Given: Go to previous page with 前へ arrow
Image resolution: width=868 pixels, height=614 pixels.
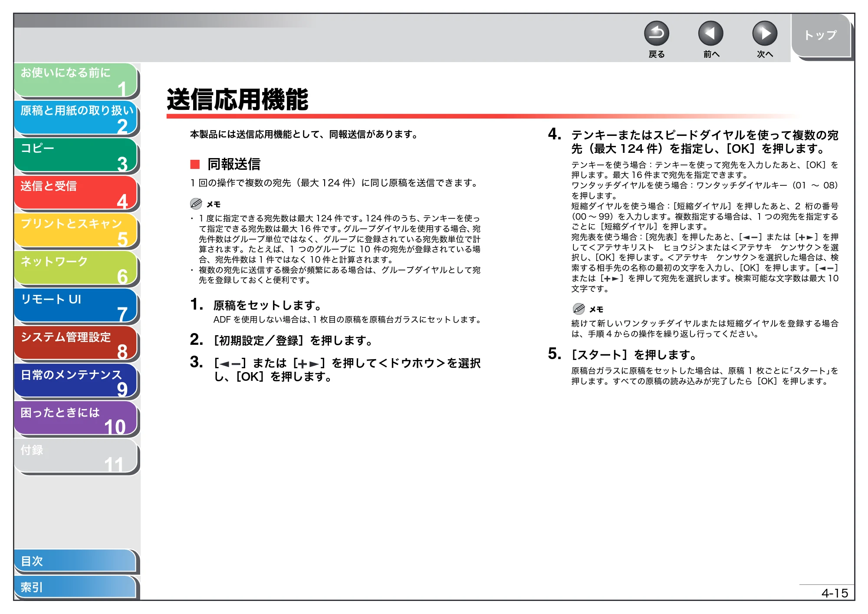Looking at the screenshot, I should [710, 33].
